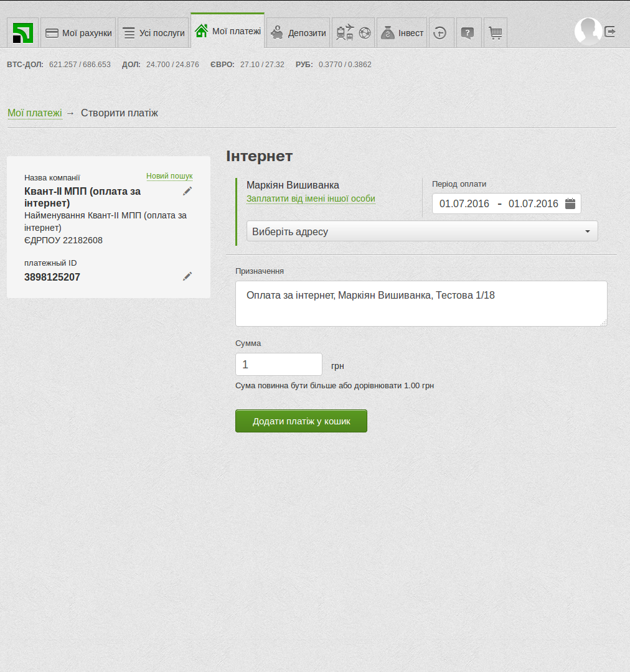The height and width of the screenshot is (672, 630).
Task: Switch to the 'Депозити' tab
Action: coord(298,33)
